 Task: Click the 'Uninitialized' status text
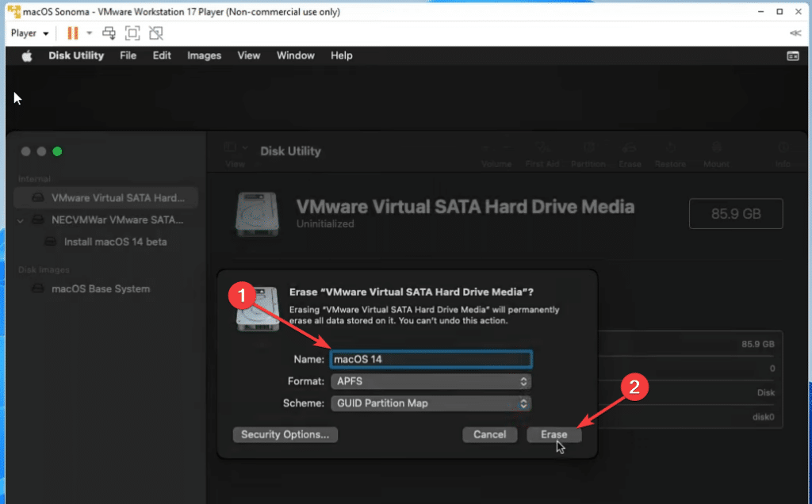coord(325,224)
